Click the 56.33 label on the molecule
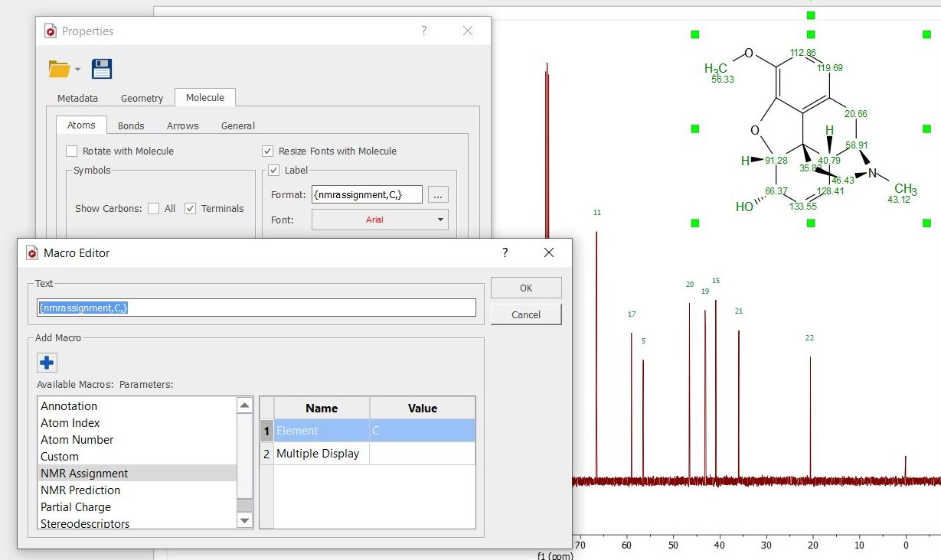The height and width of the screenshot is (560, 941). tap(723, 80)
